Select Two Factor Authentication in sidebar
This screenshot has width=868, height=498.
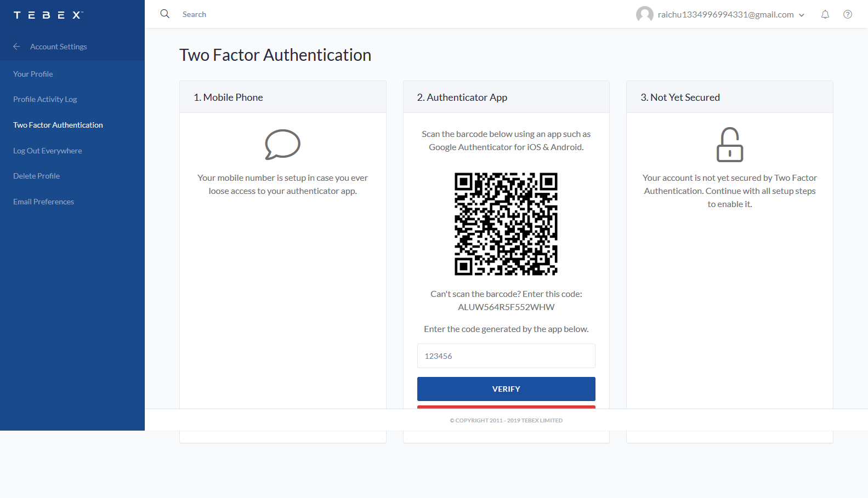click(x=58, y=125)
